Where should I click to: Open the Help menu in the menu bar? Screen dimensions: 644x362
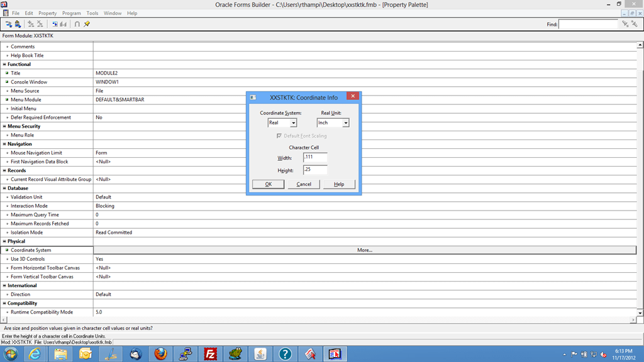tap(132, 13)
